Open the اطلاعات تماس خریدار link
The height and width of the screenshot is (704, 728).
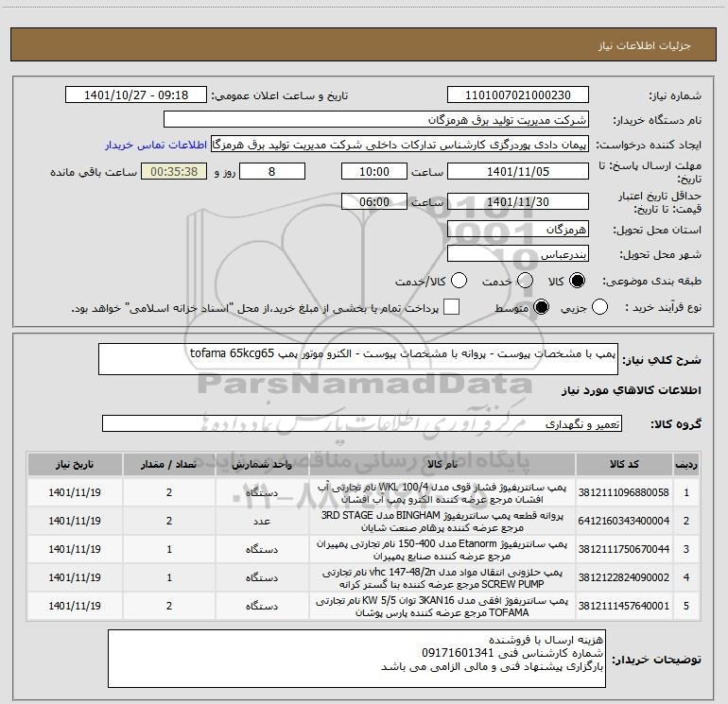156,145
